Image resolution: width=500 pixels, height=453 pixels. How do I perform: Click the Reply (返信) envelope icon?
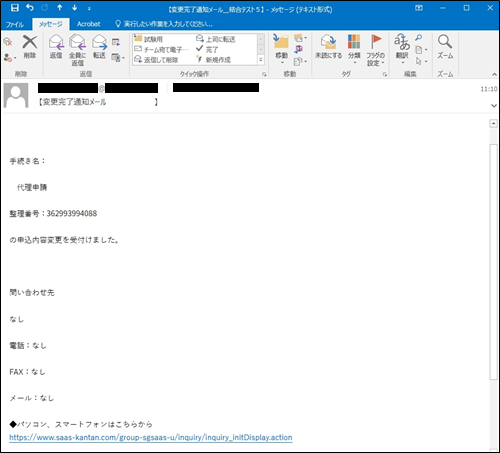click(x=56, y=43)
